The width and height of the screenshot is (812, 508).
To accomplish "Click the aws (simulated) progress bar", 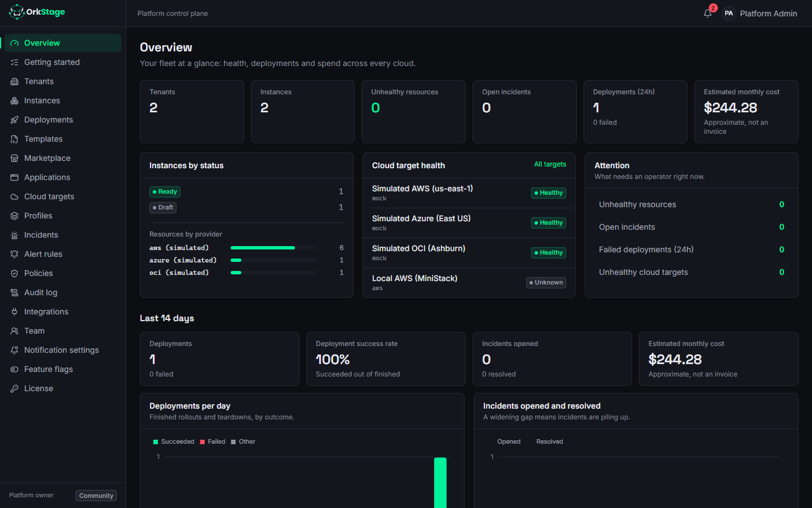I will [x=274, y=248].
